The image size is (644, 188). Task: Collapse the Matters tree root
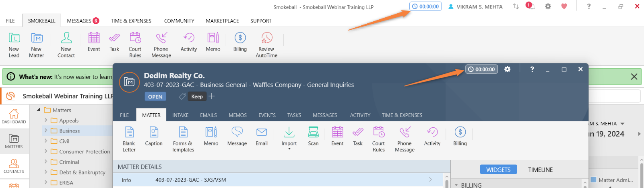[39, 110]
